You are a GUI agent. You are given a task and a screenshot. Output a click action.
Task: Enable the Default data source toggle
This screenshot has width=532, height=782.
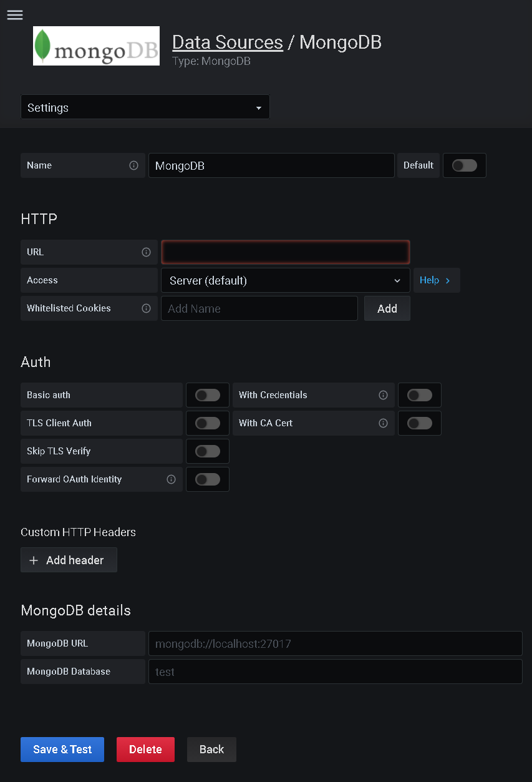click(x=464, y=165)
